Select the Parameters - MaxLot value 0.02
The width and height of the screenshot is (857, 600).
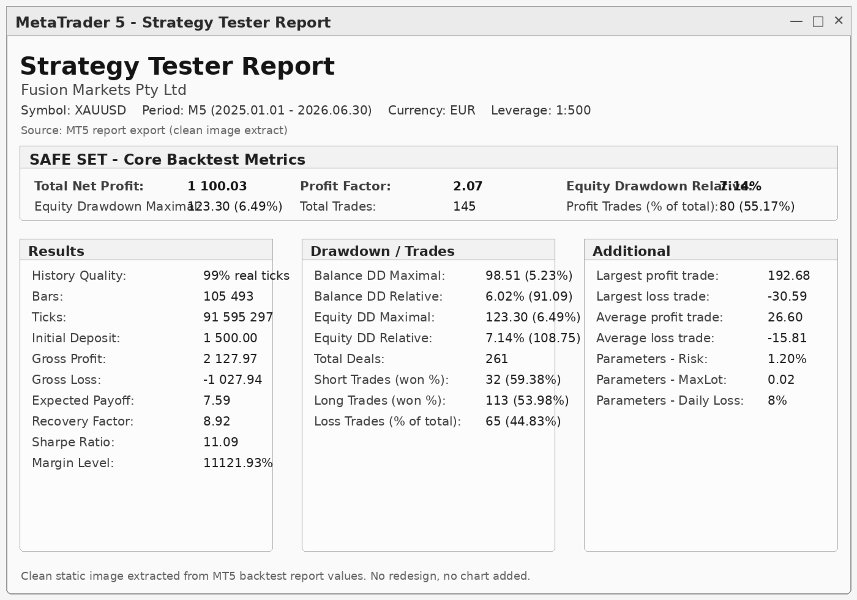pyautogui.click(x=781, y=379)
